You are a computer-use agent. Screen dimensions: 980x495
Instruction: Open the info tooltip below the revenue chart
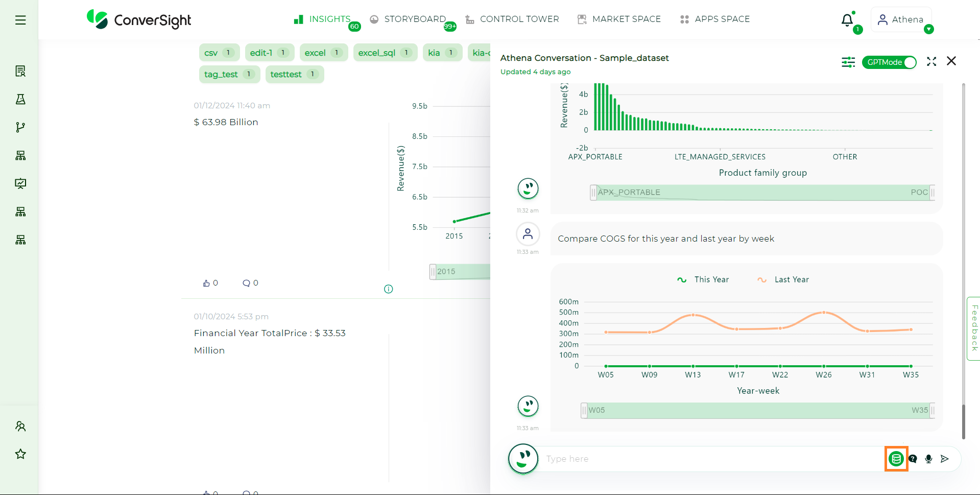point(388,289)
